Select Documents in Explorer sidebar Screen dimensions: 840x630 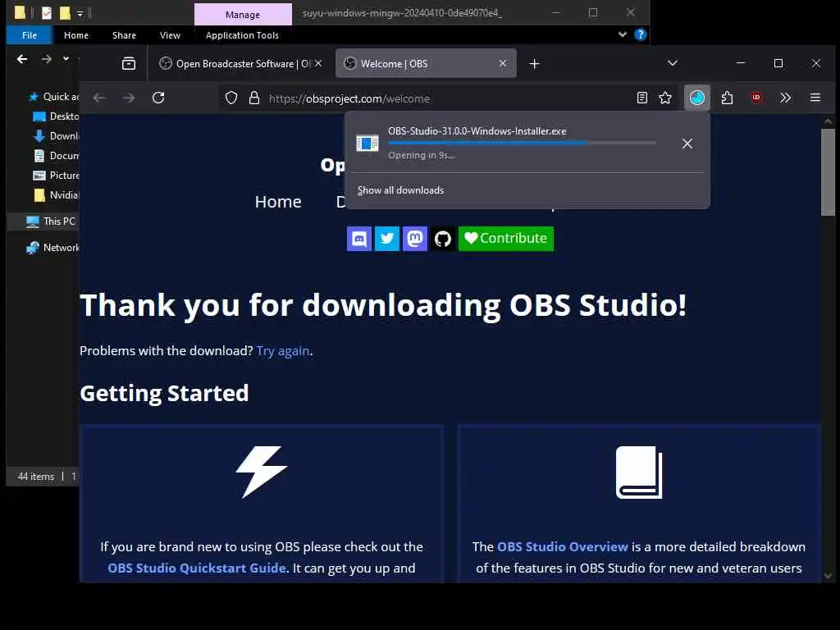[x=56, y=156]
